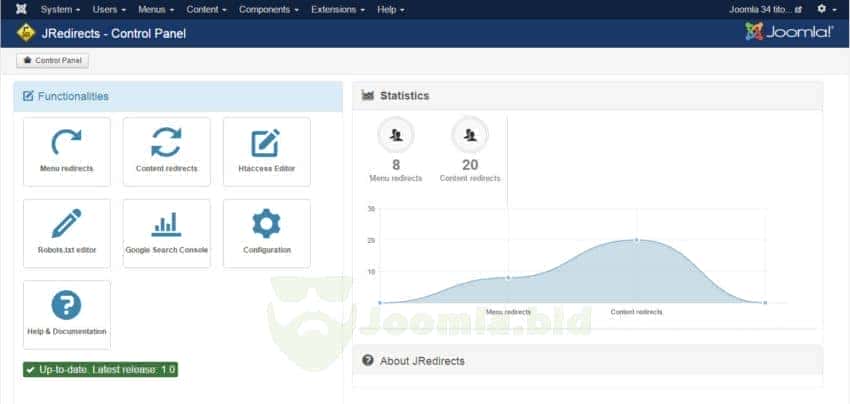Click the Functionalities panel header icon
Viewport: 850px width, 404px height.
28,97
